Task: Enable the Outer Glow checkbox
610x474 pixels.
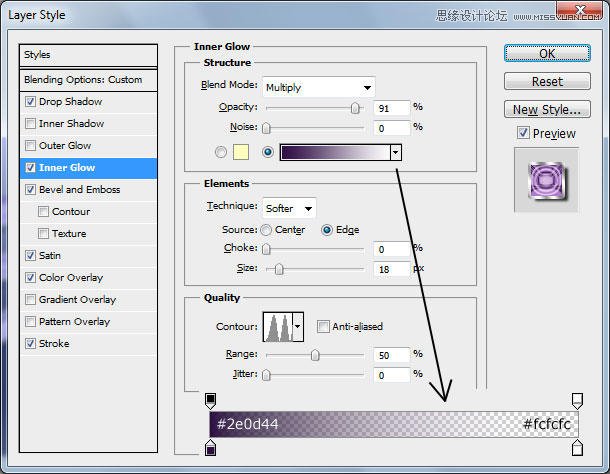Action: coord(30,146)
